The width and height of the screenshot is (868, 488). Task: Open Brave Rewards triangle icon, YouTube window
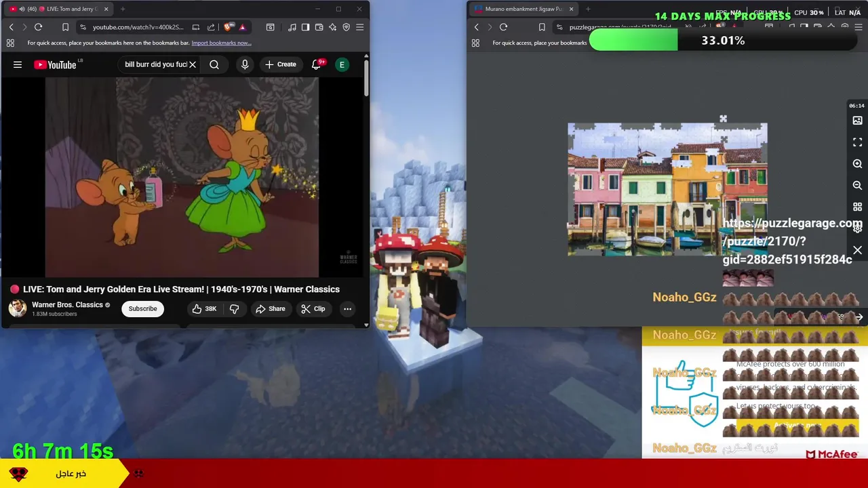pyautogui.click(x=242, y=27)
